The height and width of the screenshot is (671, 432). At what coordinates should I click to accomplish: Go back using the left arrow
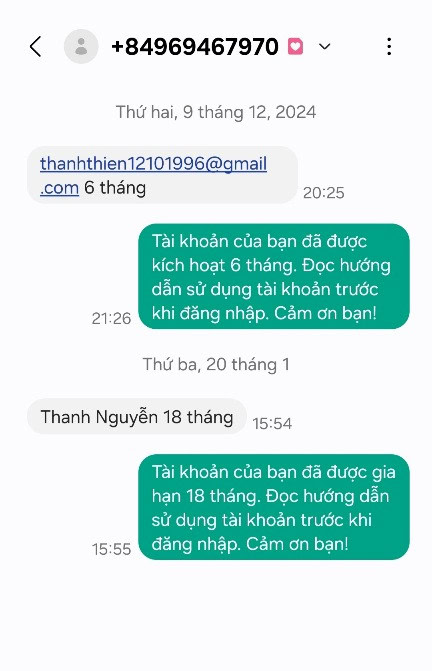36,46
